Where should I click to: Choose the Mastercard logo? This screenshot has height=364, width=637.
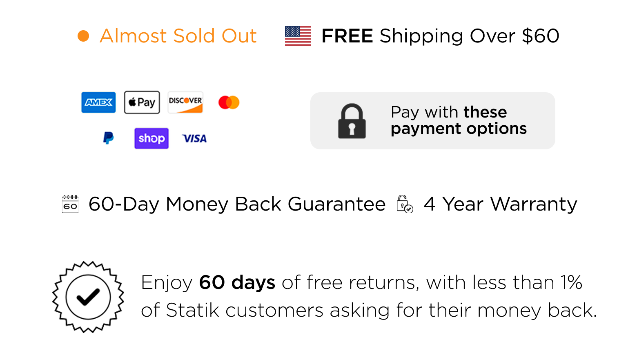(229, 102)
